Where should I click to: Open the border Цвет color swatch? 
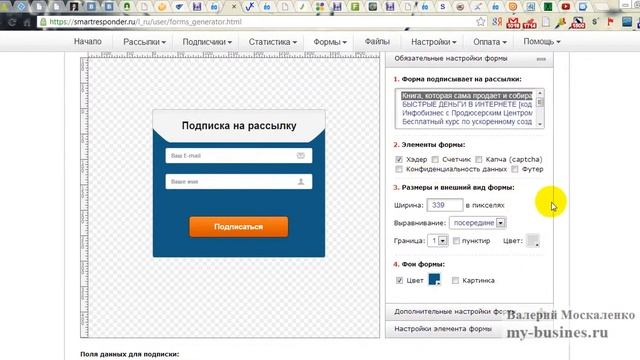pyautogui.click(x=533, y=241)
